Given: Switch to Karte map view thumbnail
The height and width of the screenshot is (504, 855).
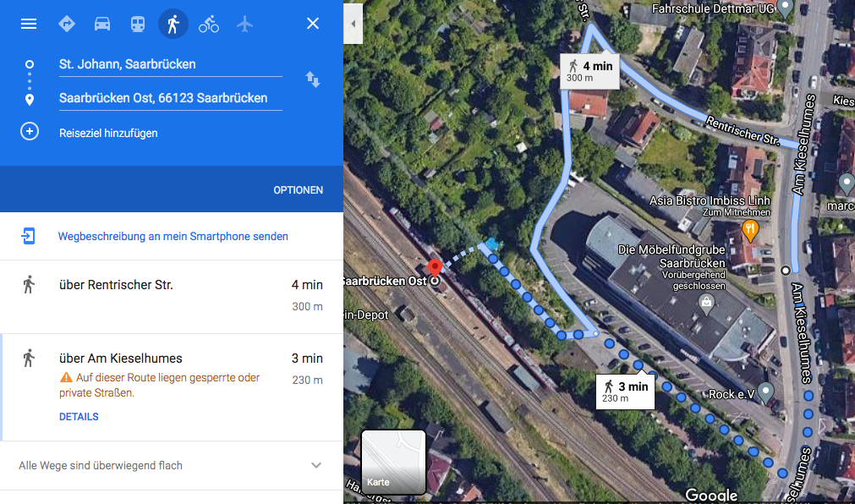Looking at the screenshot, I should 393,462.
